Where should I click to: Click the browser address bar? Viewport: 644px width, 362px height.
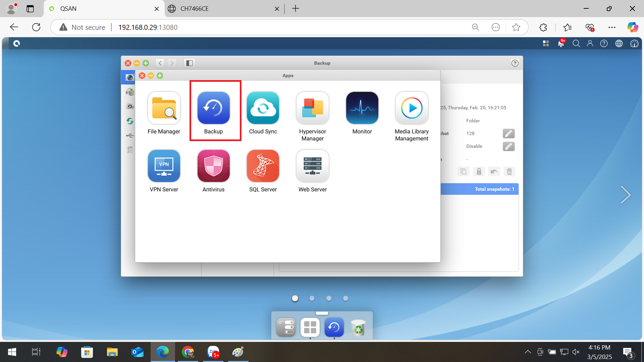[x=288, y=27]
